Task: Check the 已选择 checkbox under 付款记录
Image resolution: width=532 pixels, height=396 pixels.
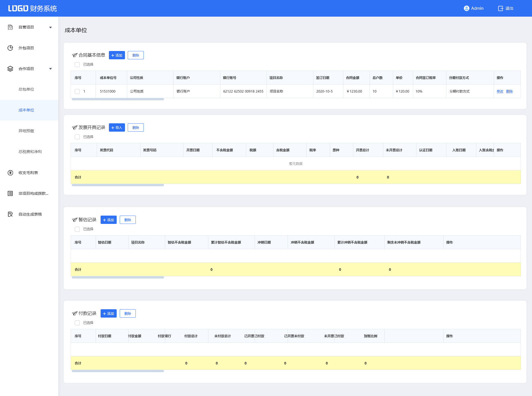Action: pyautogui.click(x=77, y=323)
